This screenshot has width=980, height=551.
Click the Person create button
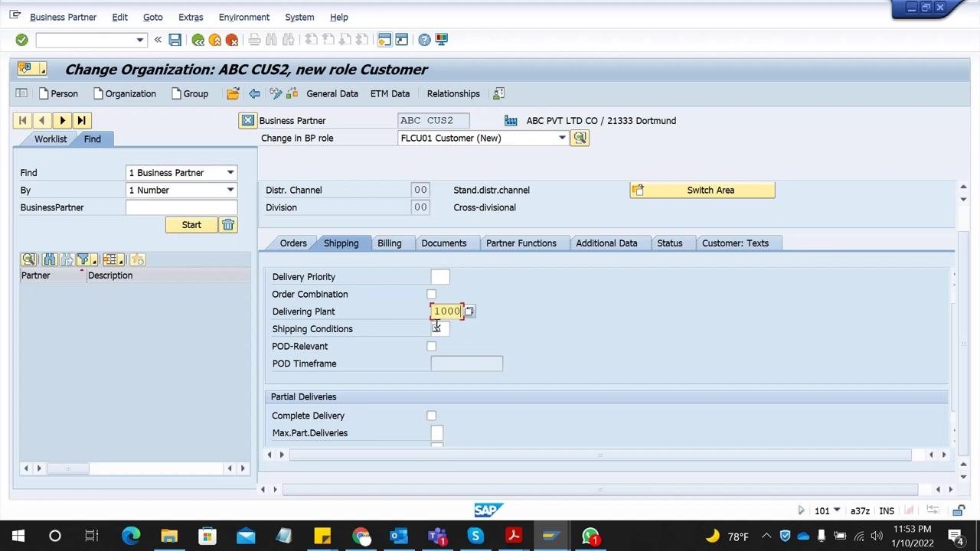click(57, 93)
